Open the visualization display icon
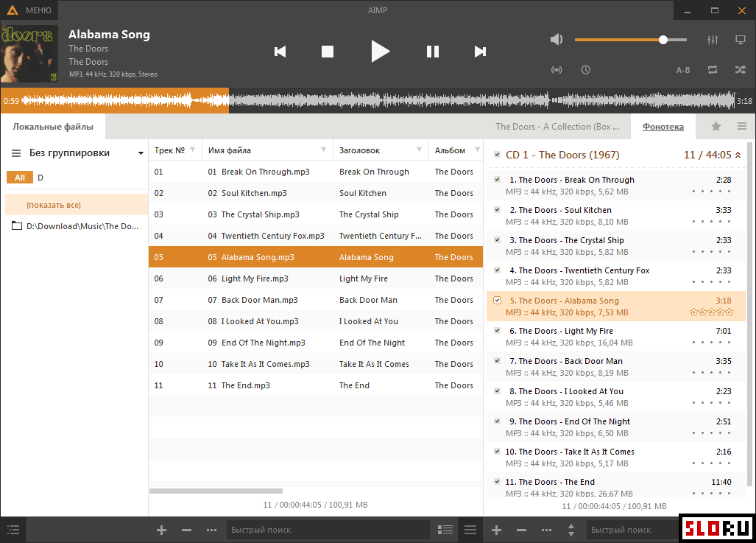 [741, 40]
